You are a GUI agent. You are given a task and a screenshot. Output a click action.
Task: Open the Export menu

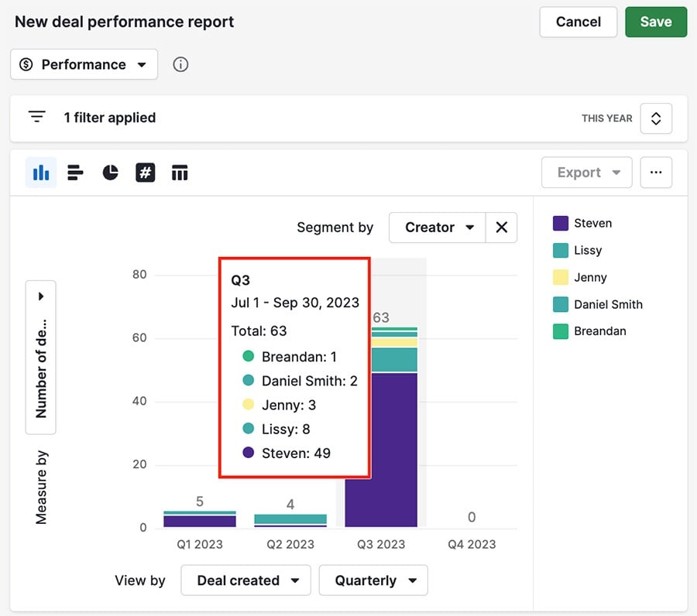(x=586, y=172)
